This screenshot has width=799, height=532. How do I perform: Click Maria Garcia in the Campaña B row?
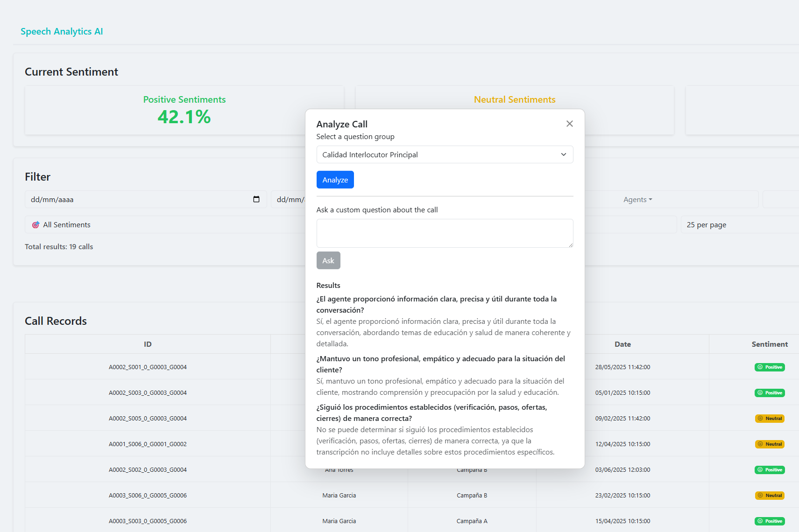(x=339, y=495)
